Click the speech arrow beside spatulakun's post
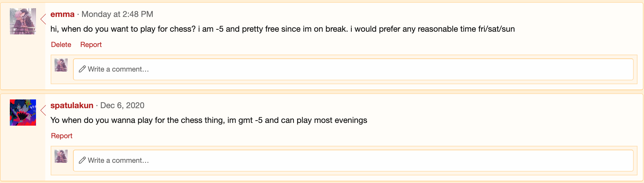The width and height of the screenshot is (644, 183). pyautogui.click(x=43, y=110)
